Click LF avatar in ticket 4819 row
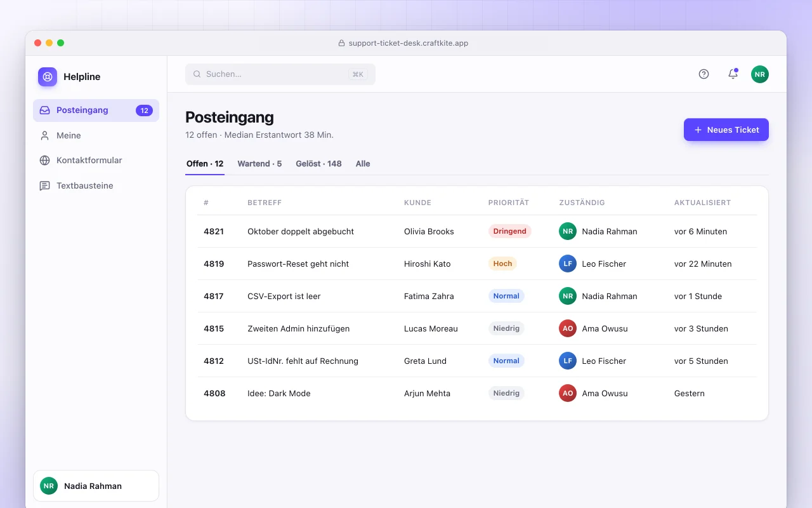This screenshot has height=508, width=812. [568, 264]
